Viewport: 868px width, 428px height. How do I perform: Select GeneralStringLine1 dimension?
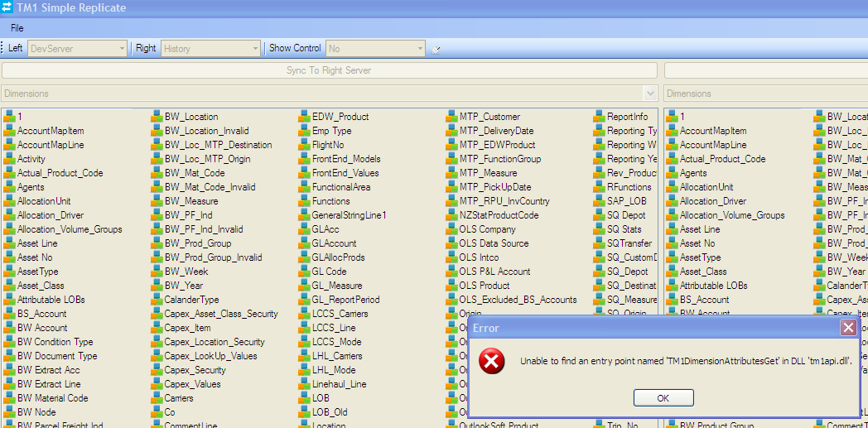(349, 215)
